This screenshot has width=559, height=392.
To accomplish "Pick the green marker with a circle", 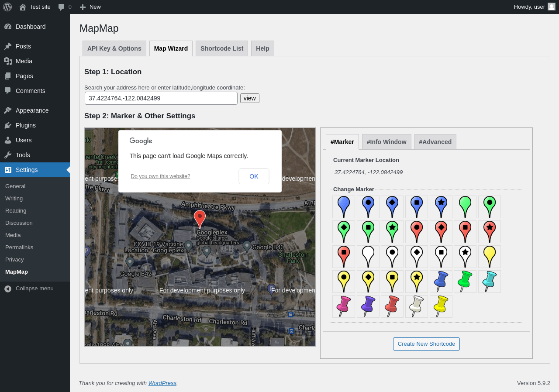I will [490, 207].
